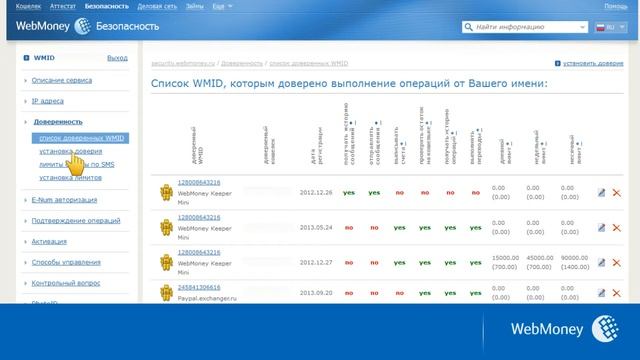Open the 'Деловая сеть' top menu item
The image size is (640, 360).
click(x=157, y=6)
